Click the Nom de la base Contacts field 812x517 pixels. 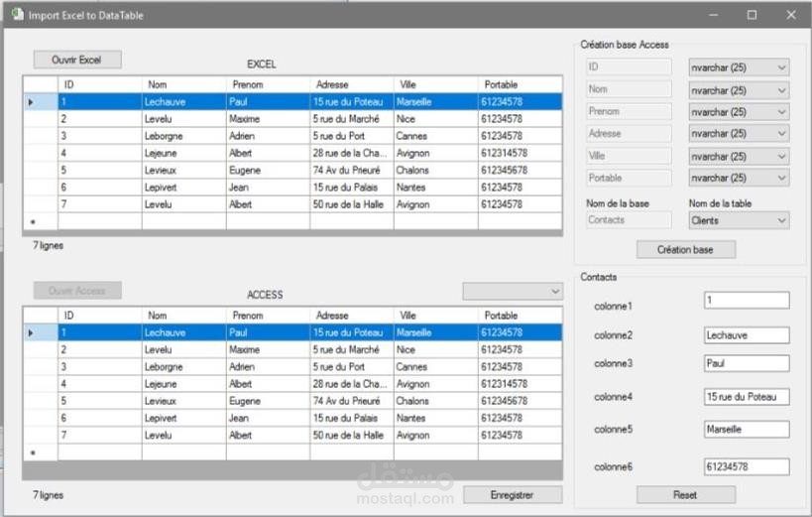tap(630, 220)
